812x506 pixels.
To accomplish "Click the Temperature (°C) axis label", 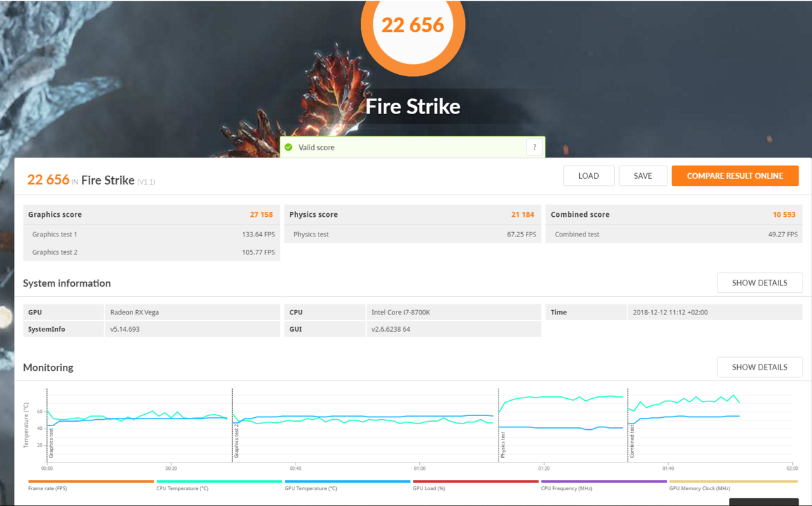I will [26, 425].
